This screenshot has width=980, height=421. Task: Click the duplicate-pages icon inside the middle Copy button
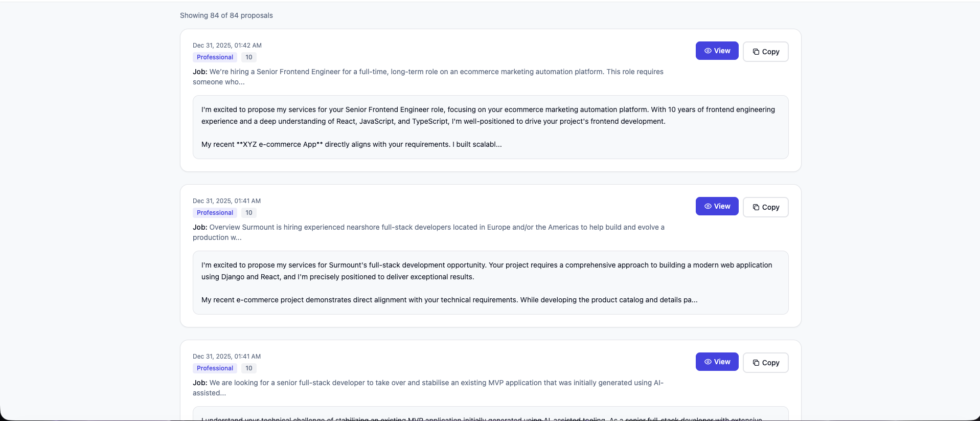(756, 207)
